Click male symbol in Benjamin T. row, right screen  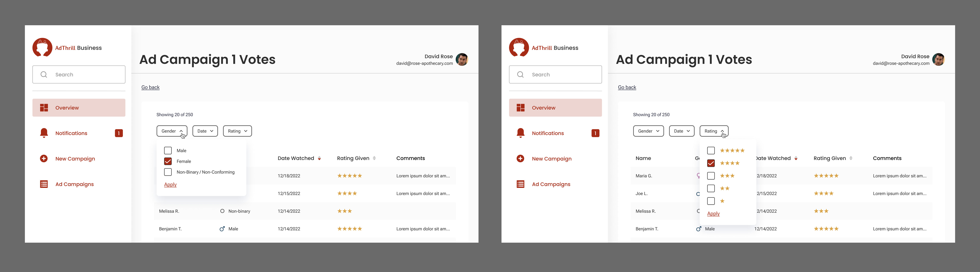tap(699, 229)
